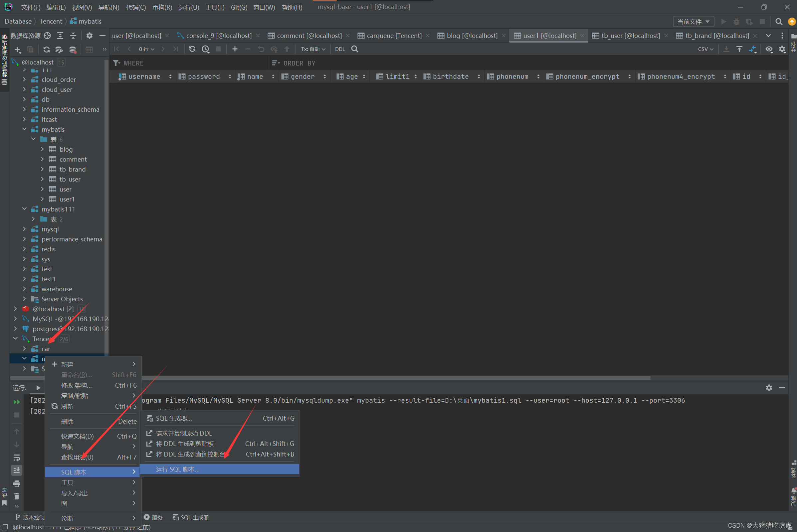
Task: Click the expand all icon in database panel
Action: coord(60,36)
